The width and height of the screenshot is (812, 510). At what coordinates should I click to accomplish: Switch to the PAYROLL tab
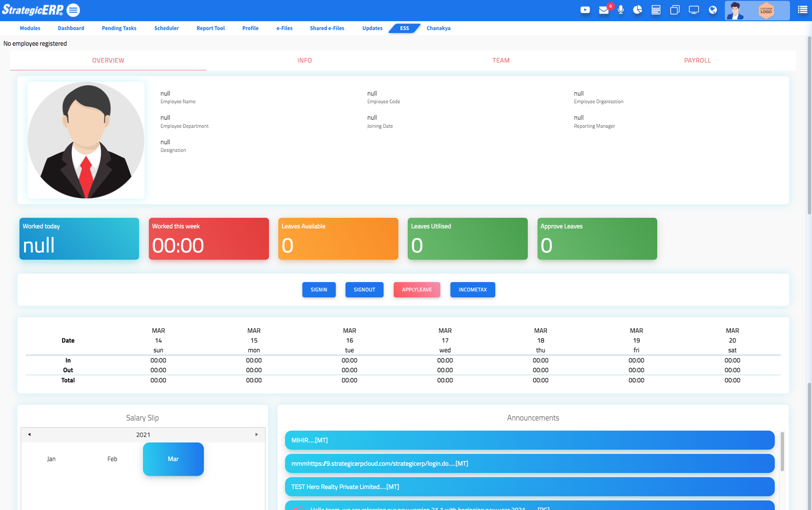(697, 60)
